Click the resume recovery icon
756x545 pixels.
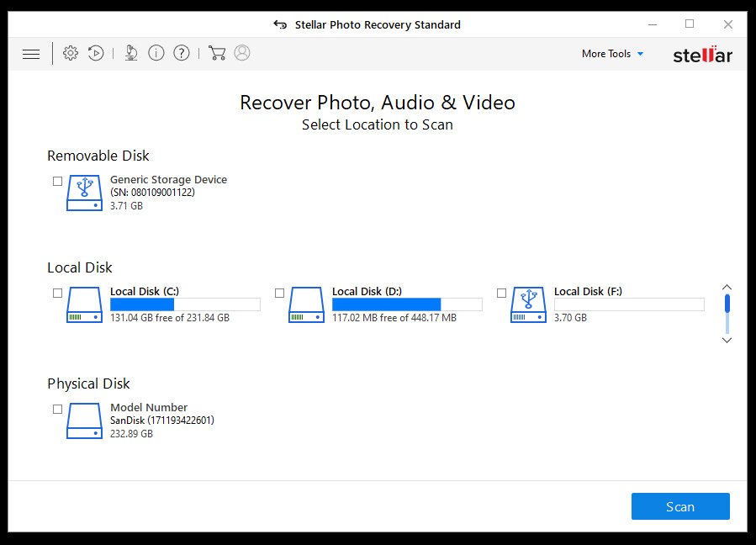pos(96,54)
